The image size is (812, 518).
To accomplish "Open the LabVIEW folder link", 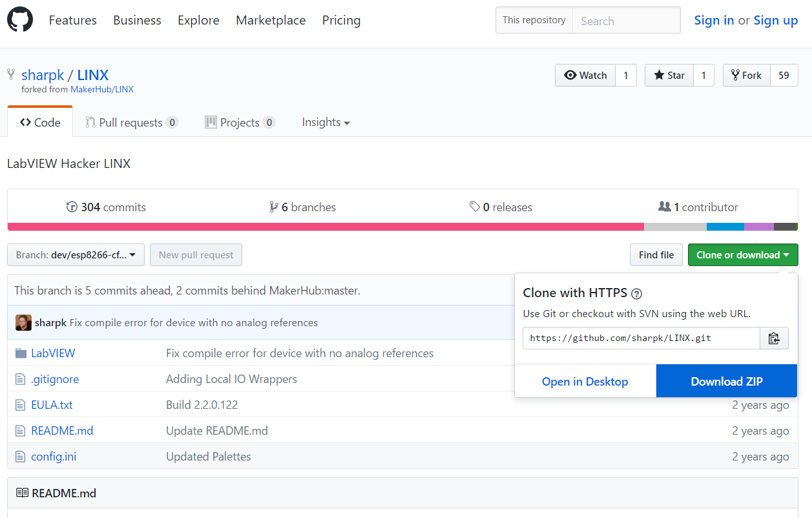I will (53, 353).
